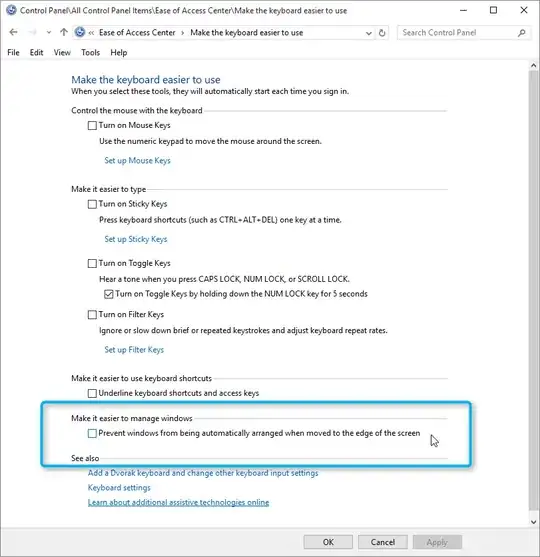This screenshot has height=557, width=540.
Task: Minimize the Control Panel window
Action: pyautogui.click(x=463, y=10)
